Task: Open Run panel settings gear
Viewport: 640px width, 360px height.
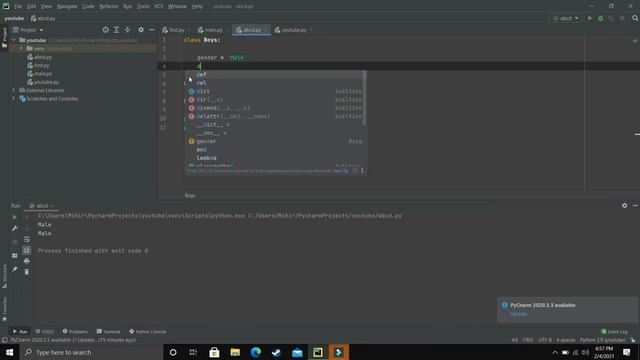Action: [624, 206]
